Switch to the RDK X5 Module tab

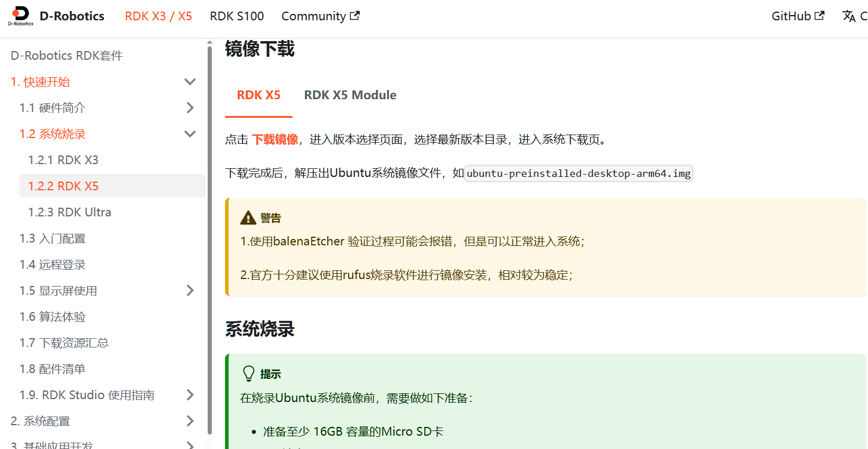click(x=350, y=95)
